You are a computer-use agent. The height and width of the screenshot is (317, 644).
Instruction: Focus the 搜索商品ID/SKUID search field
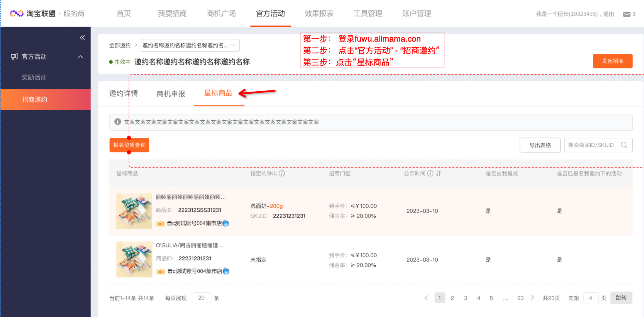[591, 145]
